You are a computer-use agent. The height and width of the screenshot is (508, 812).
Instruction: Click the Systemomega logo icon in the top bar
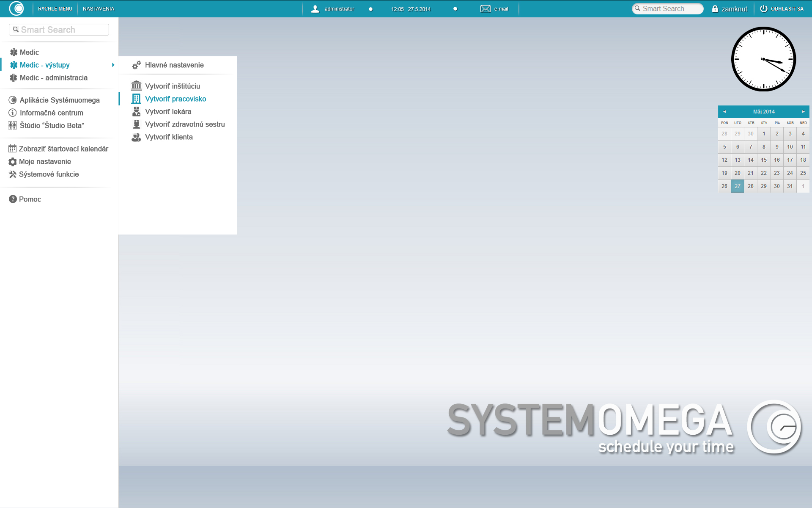click(16, 8)
